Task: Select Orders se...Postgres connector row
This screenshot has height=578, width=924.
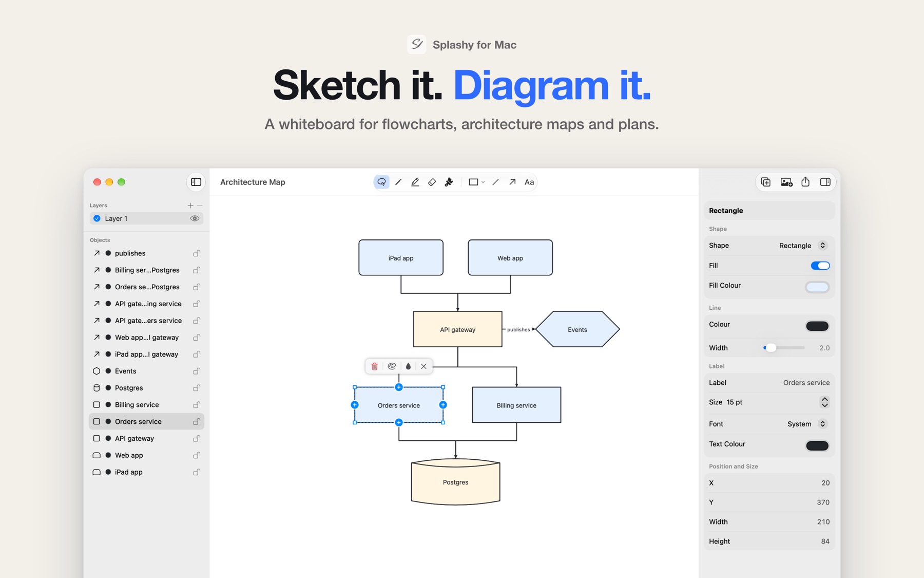Action: coord(146,287)
